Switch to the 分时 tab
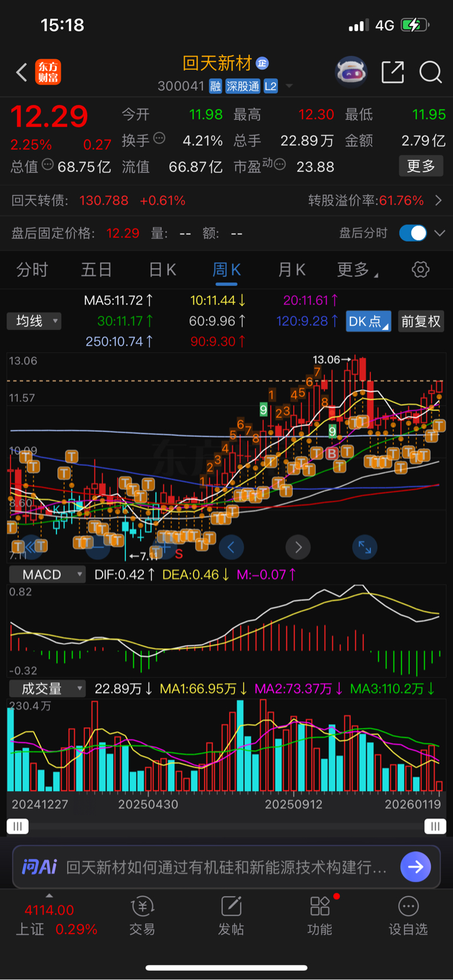This screenshot has height=980, width=453. (32, 270)
